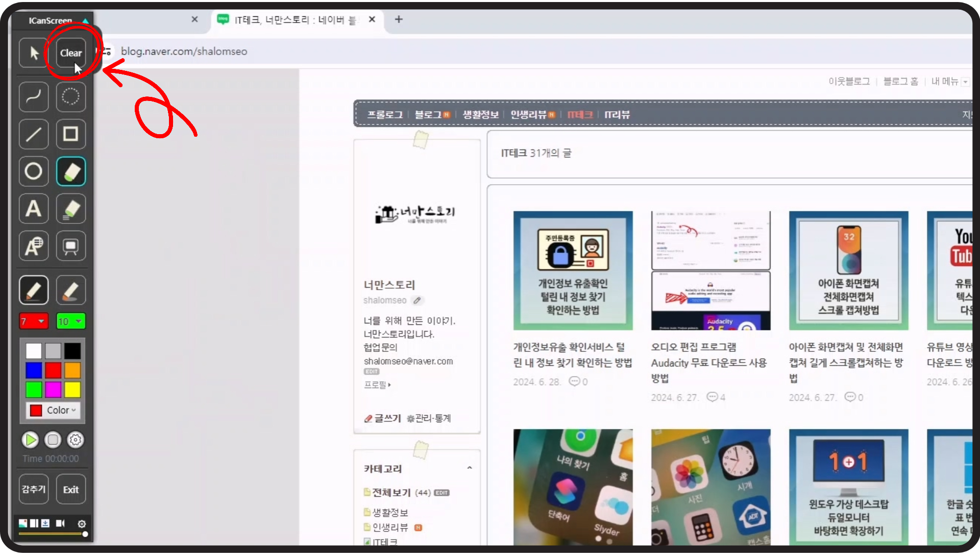This screenshot has height=560, width=980.
Task: Select the text with speech bubble tool
Action: click(x=34, y=246)
